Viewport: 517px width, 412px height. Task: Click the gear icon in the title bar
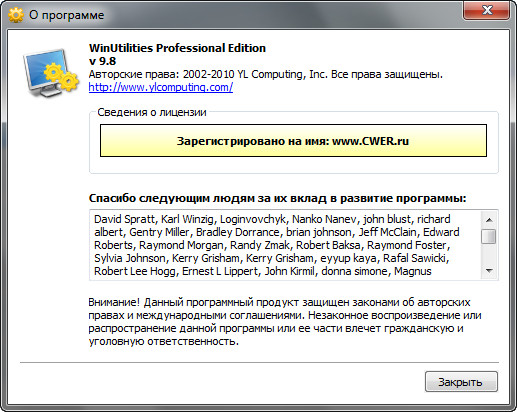coord(16,15)
